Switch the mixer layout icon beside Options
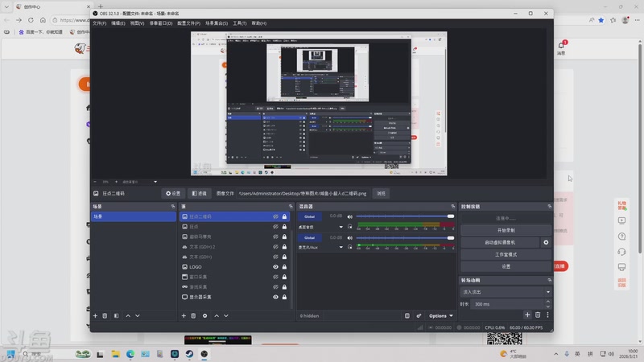Viewport: 644px width, 362px height. pos(407,315)
